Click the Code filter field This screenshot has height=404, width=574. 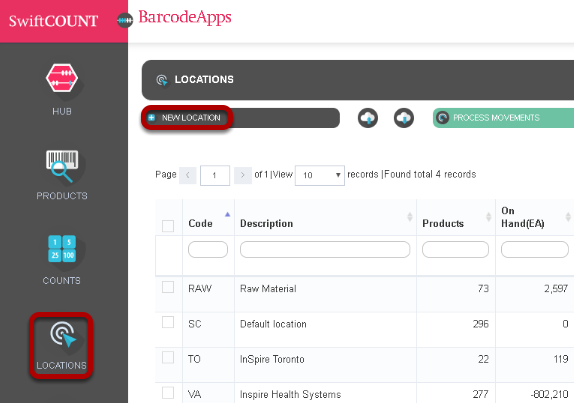tap(208, 250)
